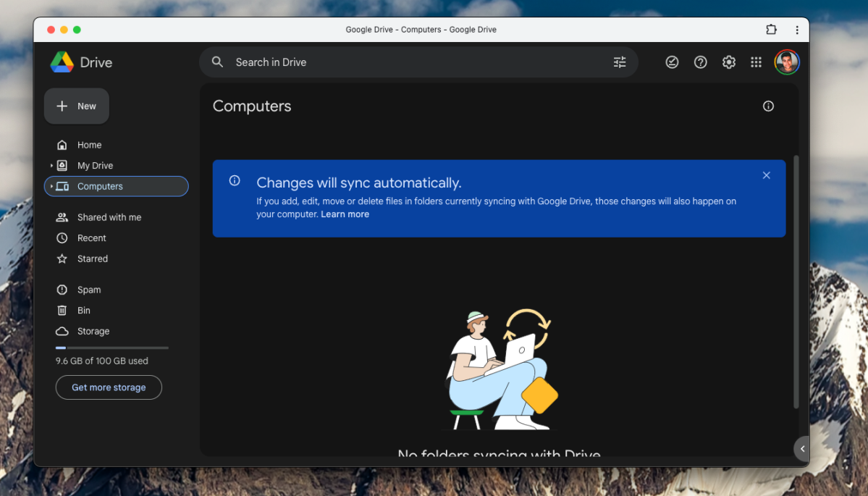This screenshot has width=868, height=496.
Task: Check the offline status indicator
Action: click(672, 62)
